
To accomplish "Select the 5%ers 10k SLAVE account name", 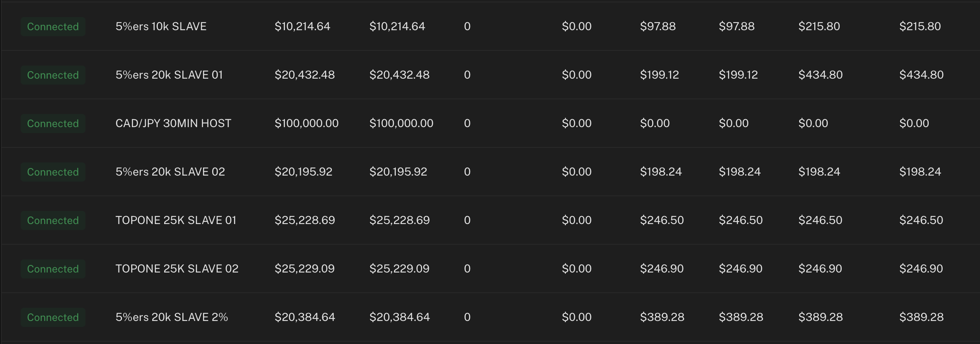I will click(161, 26).
